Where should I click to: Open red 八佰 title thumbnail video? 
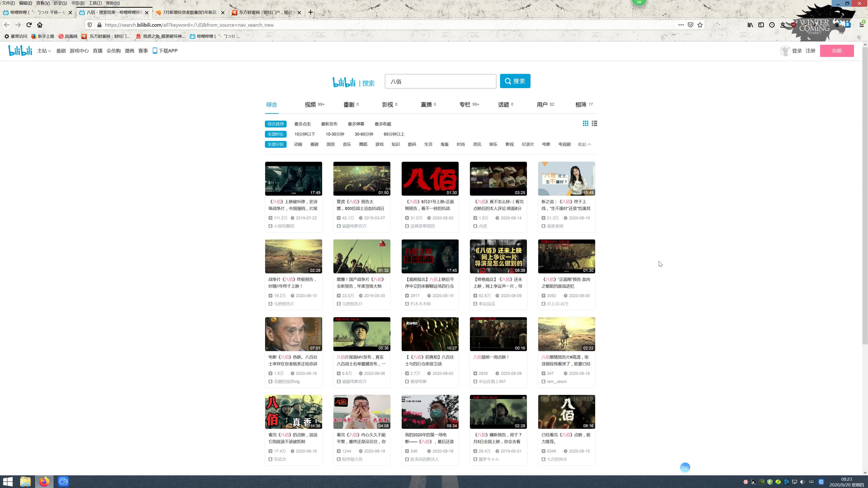click(430, 178)
